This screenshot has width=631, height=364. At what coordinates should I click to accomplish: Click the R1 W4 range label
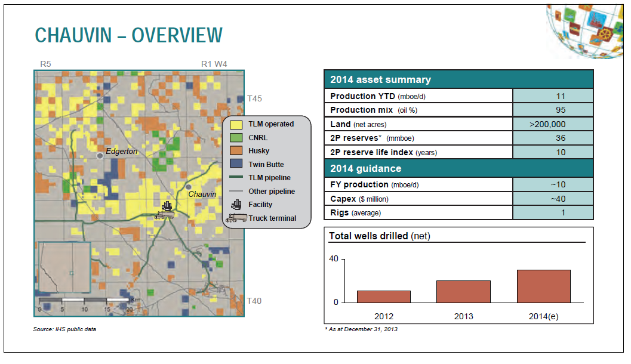coord(214,64)
